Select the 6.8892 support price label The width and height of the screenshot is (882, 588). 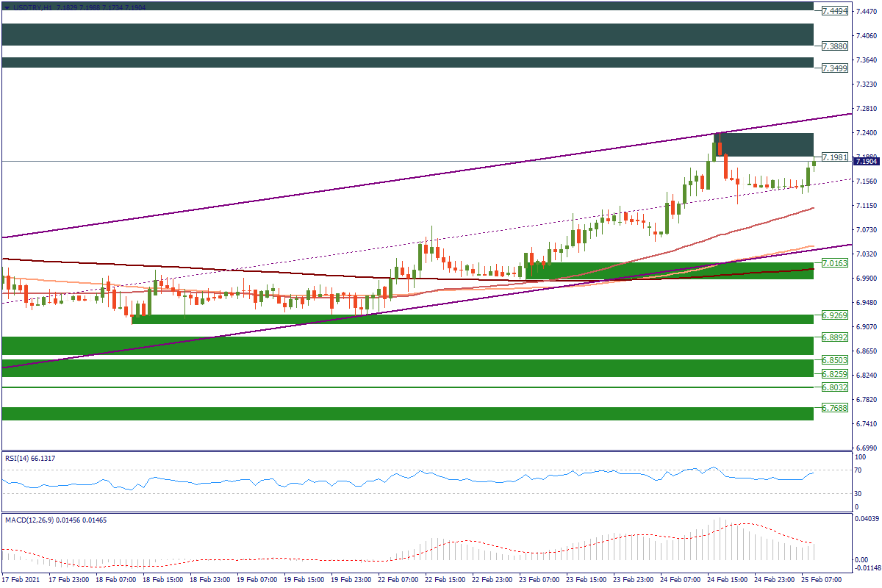click(836, 337)
